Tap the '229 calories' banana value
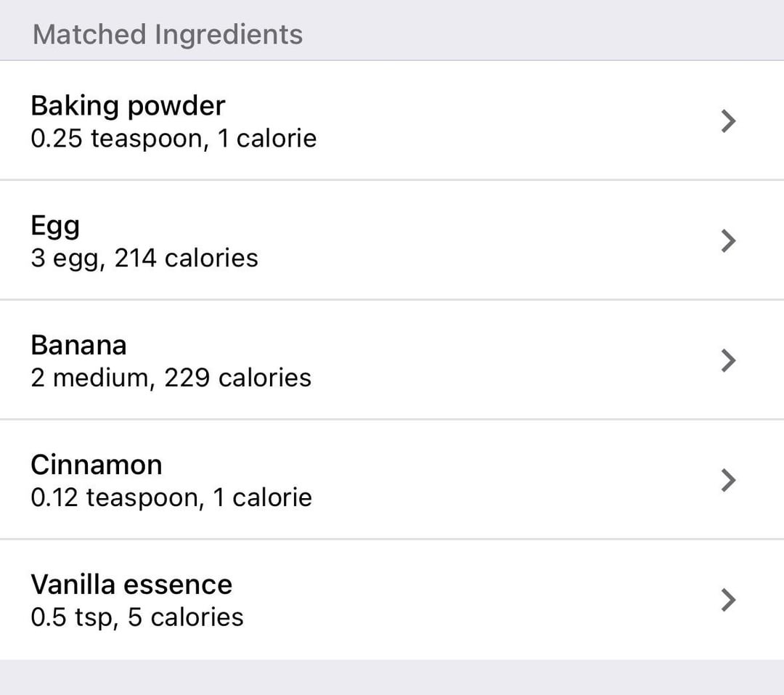The width and height of the screenshot is (784, 695). [x=238, y=378]
